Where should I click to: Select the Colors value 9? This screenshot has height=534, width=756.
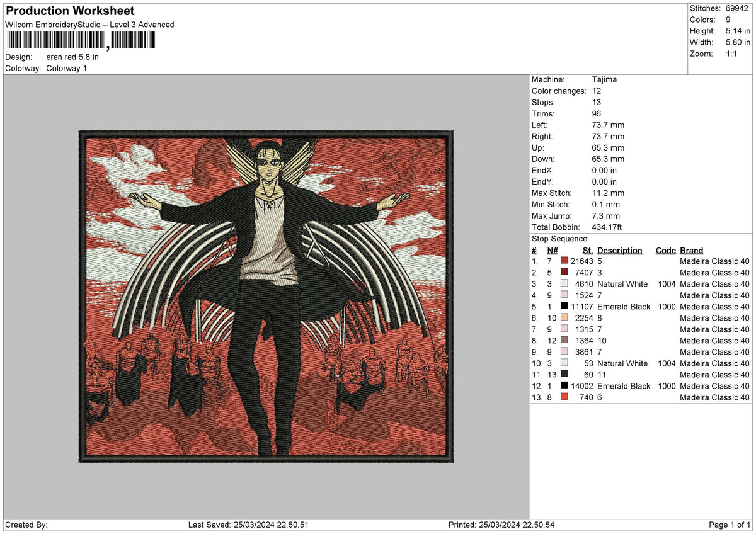[x=728, y=20]
